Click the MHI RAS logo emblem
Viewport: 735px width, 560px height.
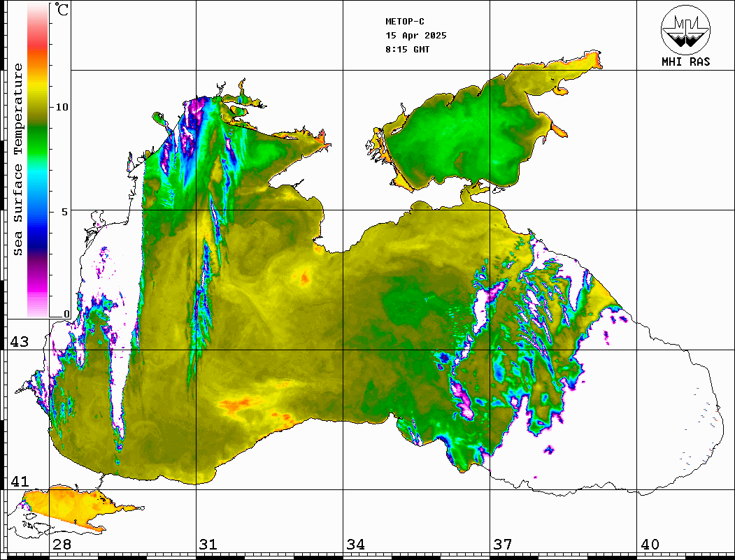(x=685, y=29)
